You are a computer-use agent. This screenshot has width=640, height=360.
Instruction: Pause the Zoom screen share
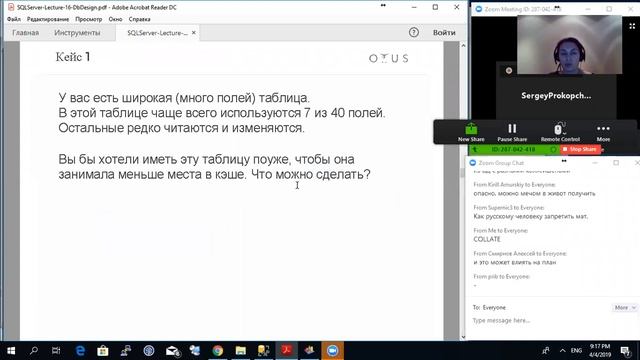click(x=512, y=133)
